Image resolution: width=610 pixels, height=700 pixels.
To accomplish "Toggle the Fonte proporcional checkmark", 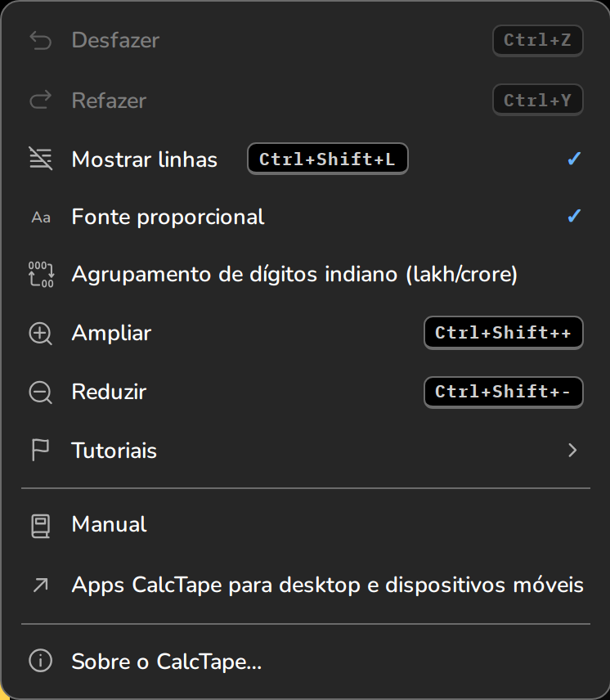I will (x=574, y=216).
